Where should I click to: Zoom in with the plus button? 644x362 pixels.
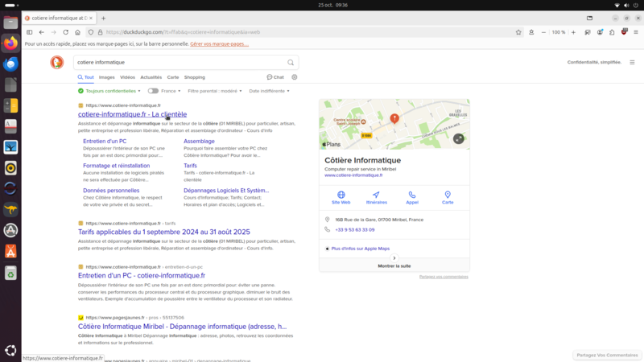(x=573, y=32)
